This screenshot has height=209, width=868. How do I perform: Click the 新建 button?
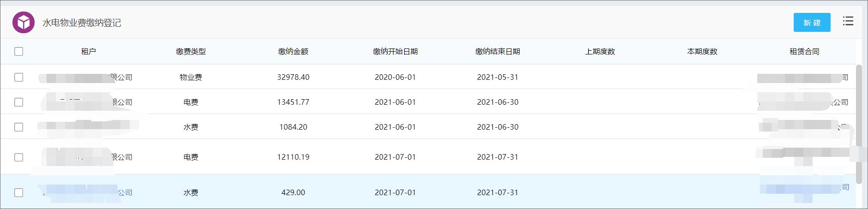point(812,23)
